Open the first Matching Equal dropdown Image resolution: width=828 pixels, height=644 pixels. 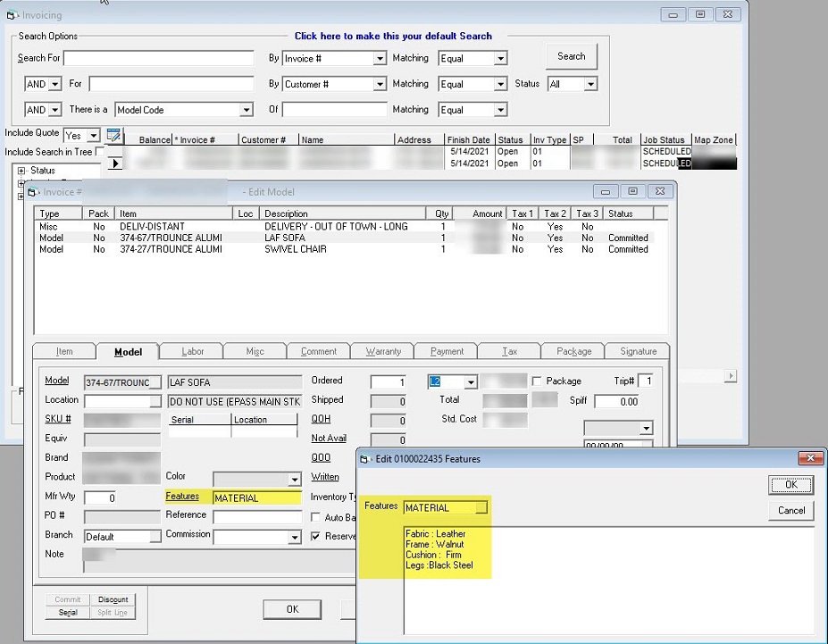coord(500,59)
